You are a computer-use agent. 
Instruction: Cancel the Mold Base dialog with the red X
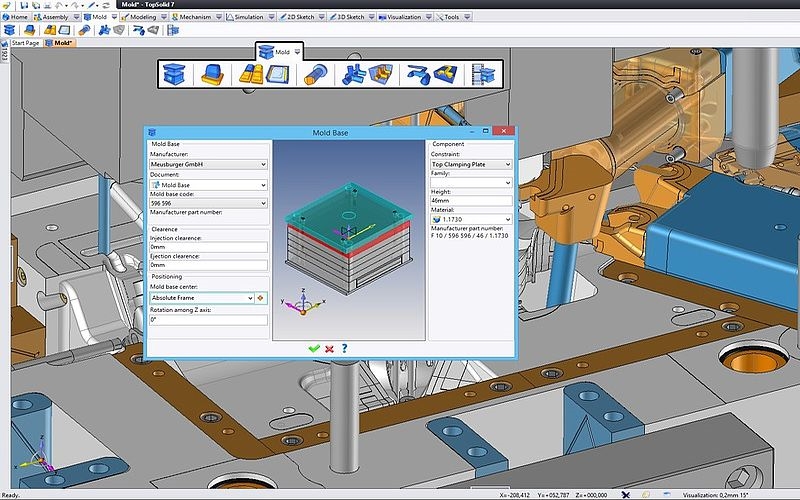330,348
